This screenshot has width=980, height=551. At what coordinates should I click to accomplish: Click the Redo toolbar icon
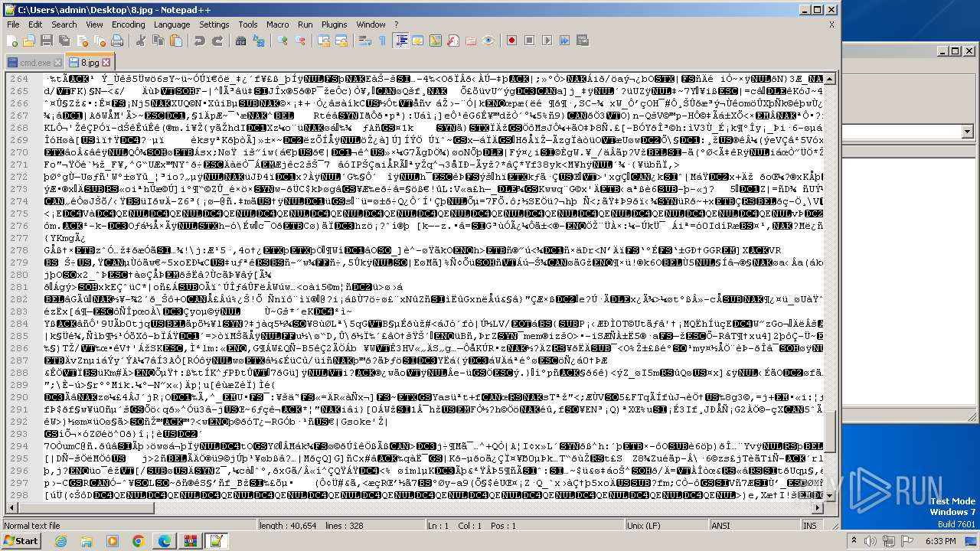pos(217,41)
